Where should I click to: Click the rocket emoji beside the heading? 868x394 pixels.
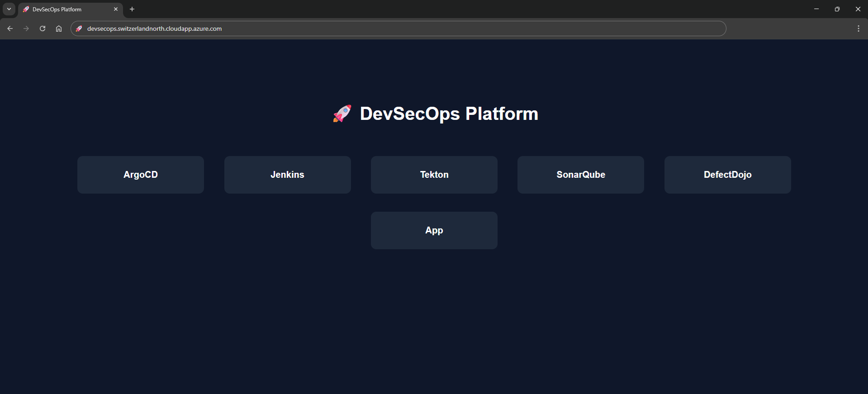pyautogui.click(x=342, y=114)
